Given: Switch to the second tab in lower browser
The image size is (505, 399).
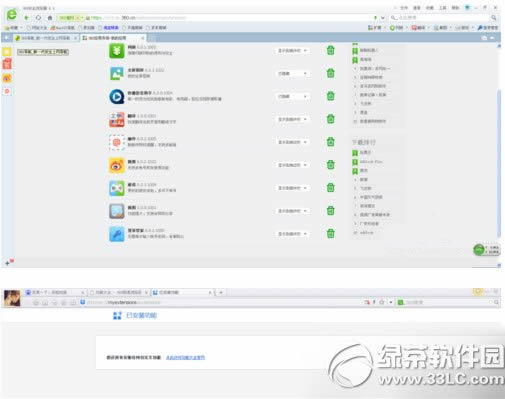Looking at the screenshot, I should click(x=119, y=292).
